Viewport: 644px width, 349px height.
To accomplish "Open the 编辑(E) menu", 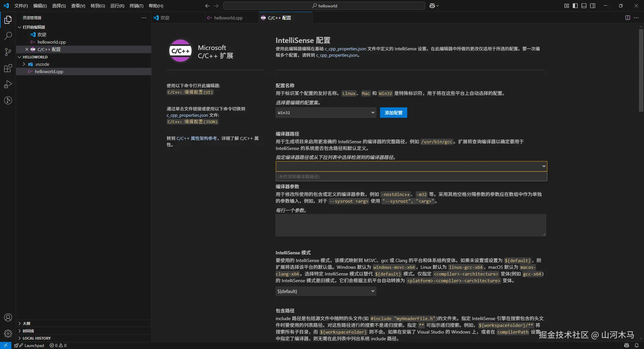I will (40, 6).
